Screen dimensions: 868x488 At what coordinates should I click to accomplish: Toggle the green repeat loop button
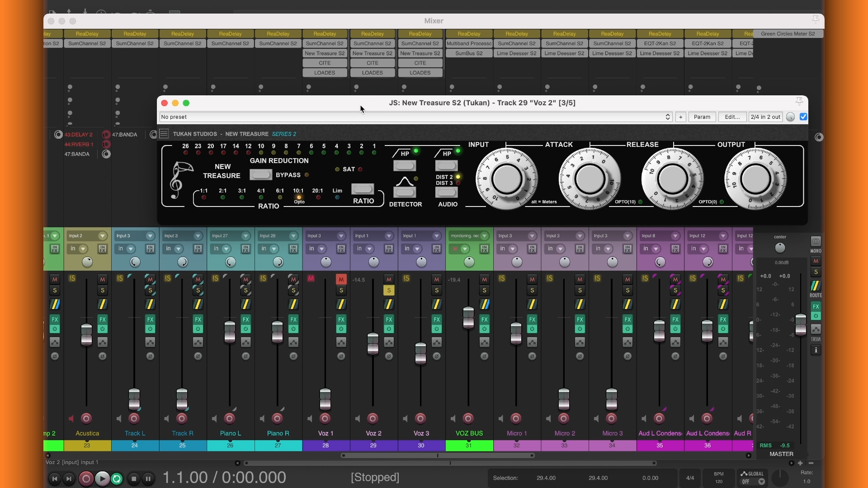(117, 479)
